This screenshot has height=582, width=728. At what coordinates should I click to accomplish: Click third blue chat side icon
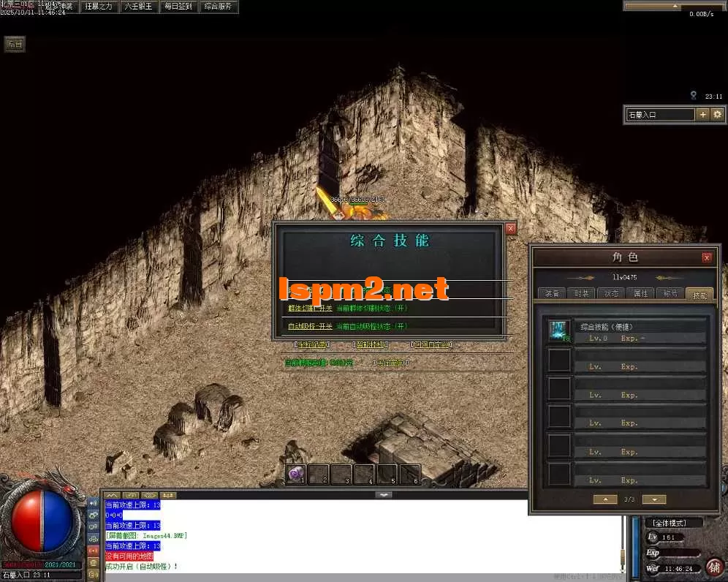pos(94,526)
